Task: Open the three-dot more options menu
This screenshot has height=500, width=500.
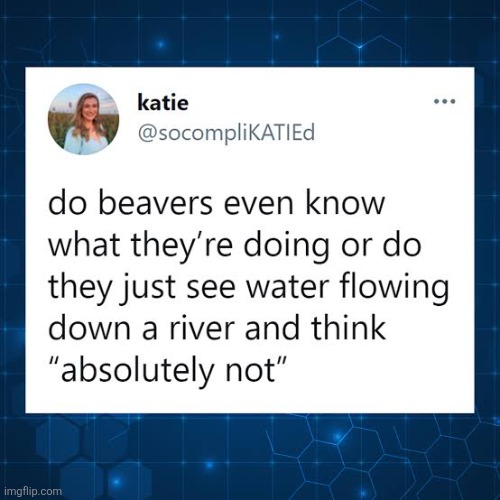Action: point(444,101)
